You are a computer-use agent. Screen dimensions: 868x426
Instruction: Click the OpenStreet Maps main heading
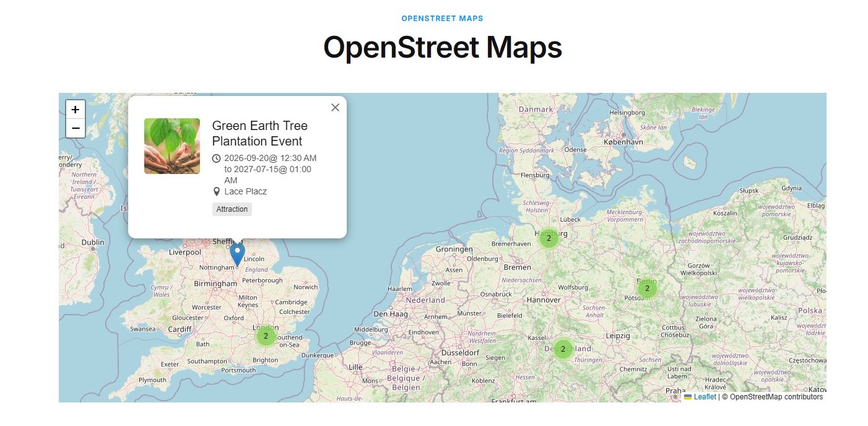pyautogui.click(x=443, y=47)
